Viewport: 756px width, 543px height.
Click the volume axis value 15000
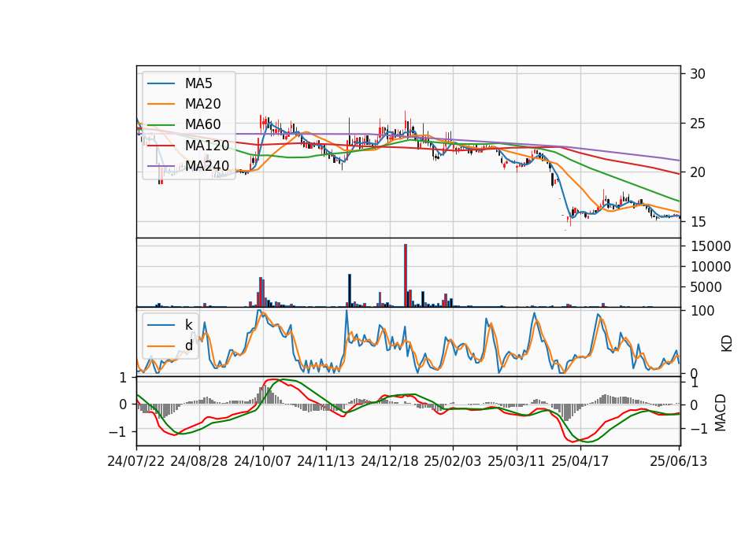pos(710,246)
